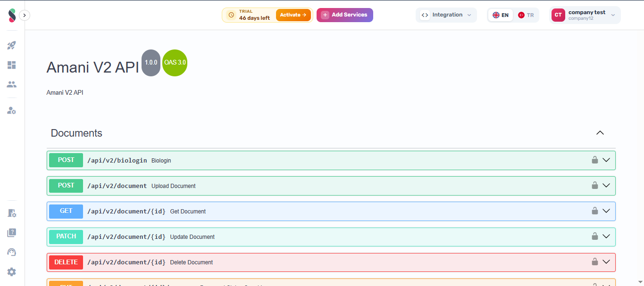Screen dimensions: 644x286
Task: Click the Get Document description text
Action: click(x=188, y=212)
